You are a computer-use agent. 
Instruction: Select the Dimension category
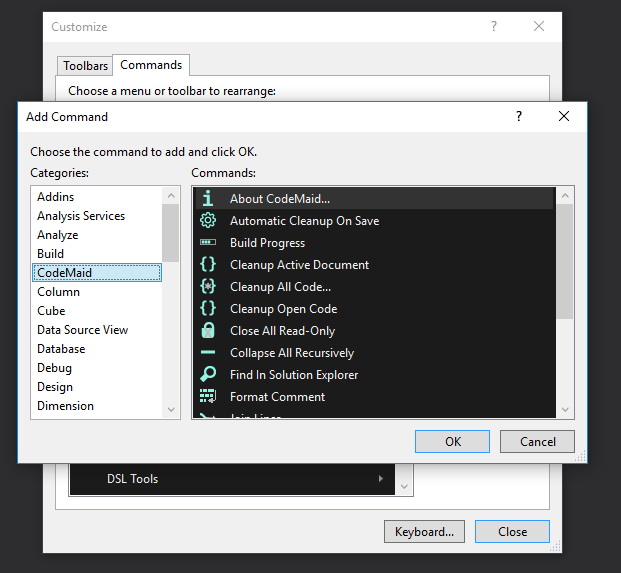point(97,405)
